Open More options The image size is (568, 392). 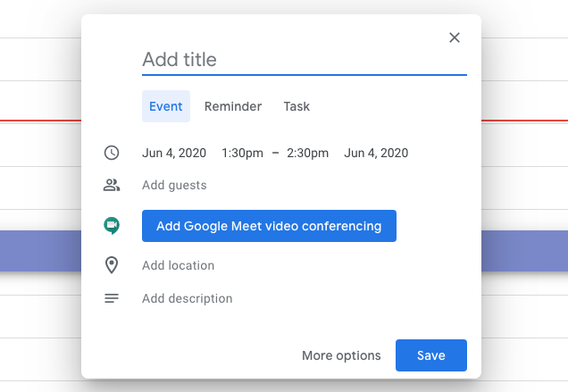pyautogui.click(x=341, y=355)
